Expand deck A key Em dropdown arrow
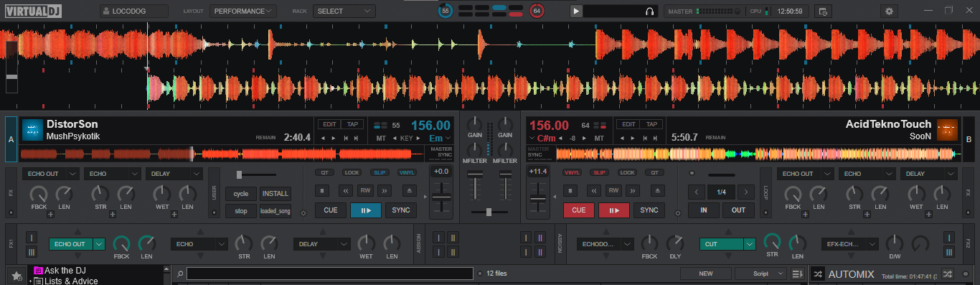The image size is (980, 285). pos(448,138)
